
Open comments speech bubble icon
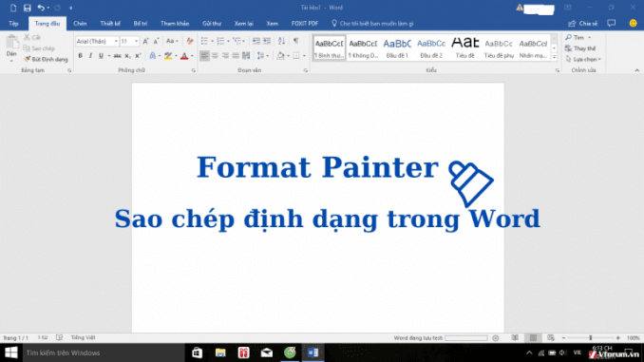[x=612, y=24]
